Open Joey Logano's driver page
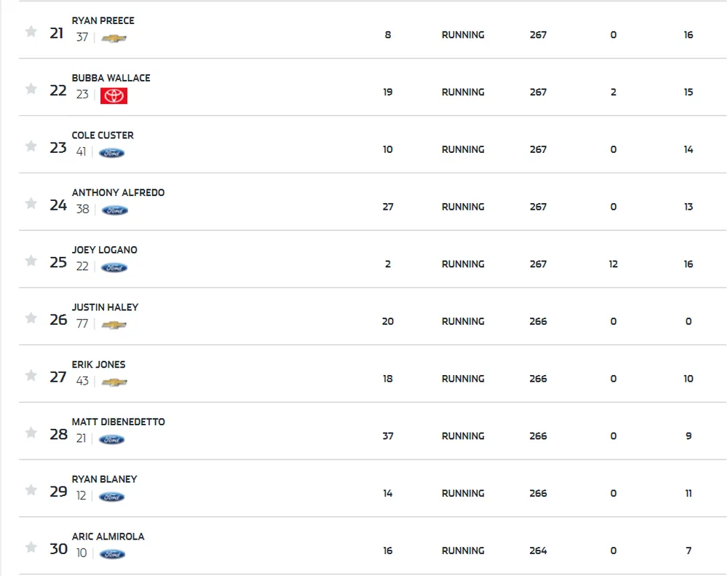The image size is (728, 576). [104, 250]
